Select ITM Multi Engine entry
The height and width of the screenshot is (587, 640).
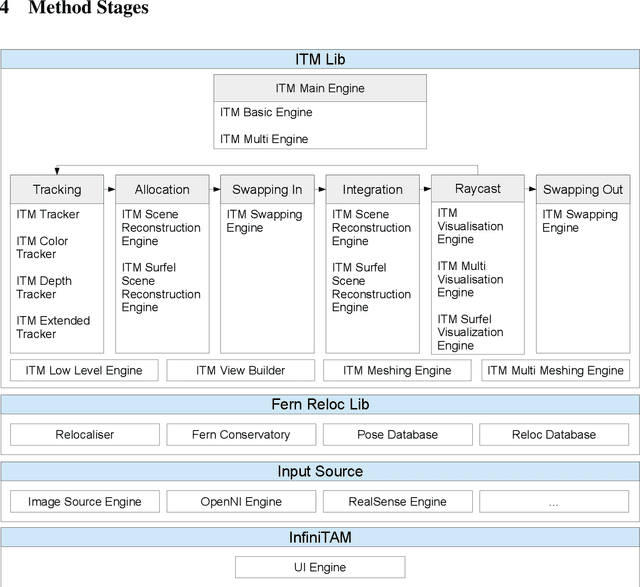tap(264, 139)
